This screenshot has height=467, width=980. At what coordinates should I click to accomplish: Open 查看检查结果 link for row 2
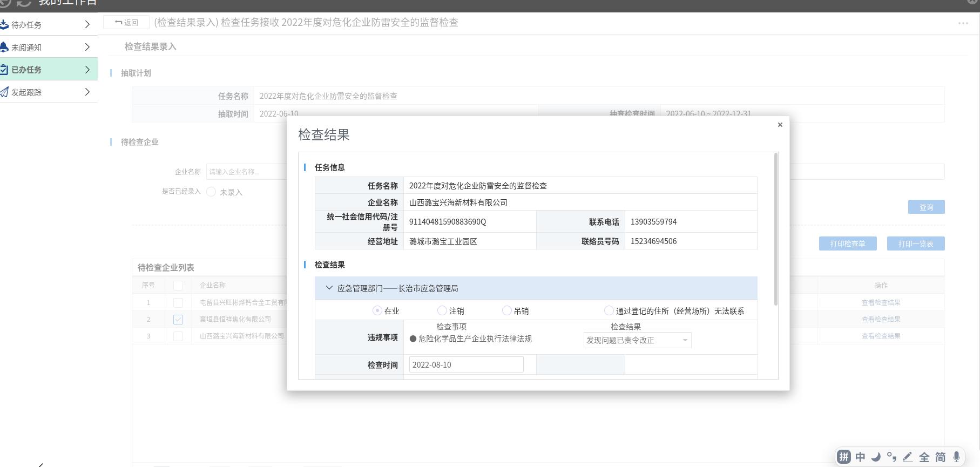(x=881, y=319)
